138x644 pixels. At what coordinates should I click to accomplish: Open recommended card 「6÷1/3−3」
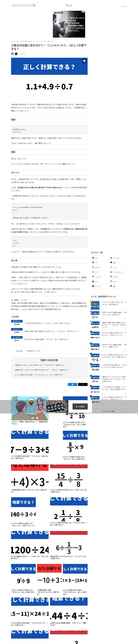click(69, 545)
